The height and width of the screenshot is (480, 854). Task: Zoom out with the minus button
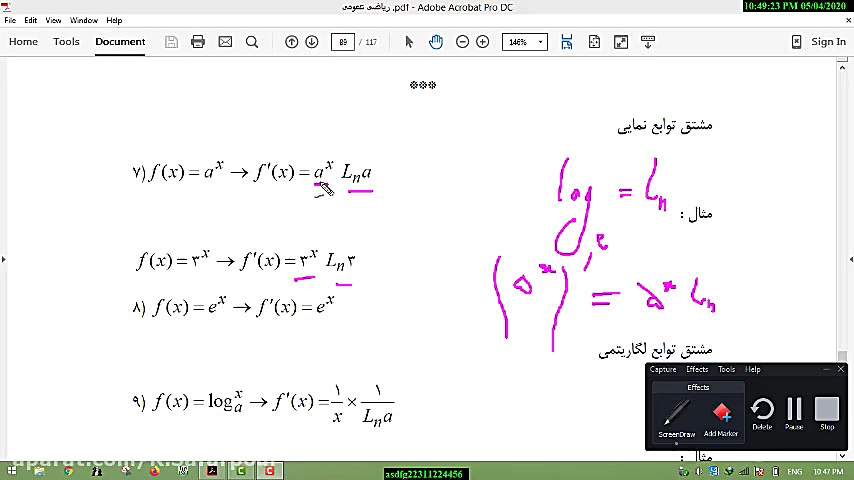(x=462, y=42)
